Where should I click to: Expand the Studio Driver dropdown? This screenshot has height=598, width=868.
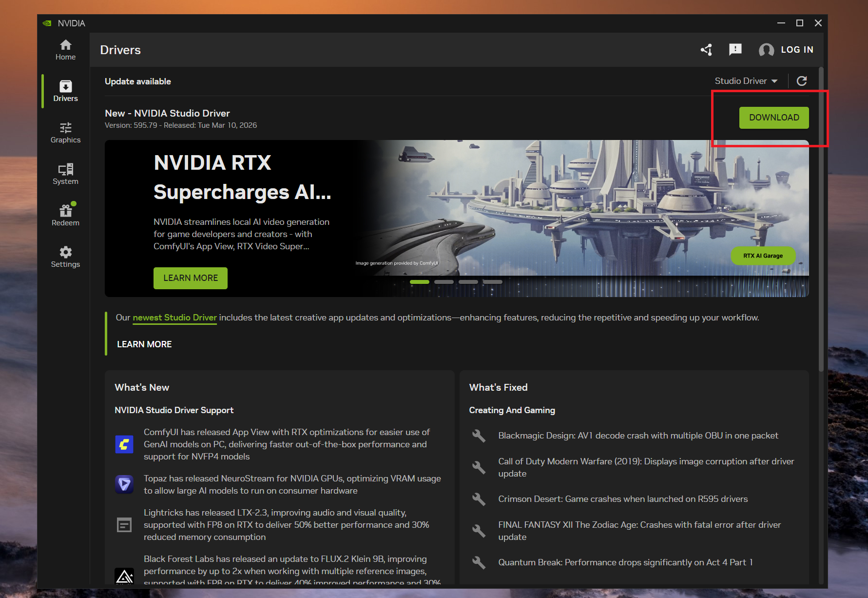coord(746,81)
